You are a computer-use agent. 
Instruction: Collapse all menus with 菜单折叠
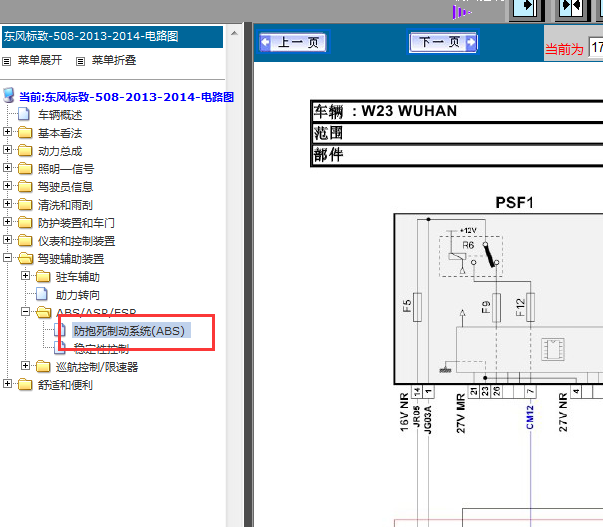(114, 60)
